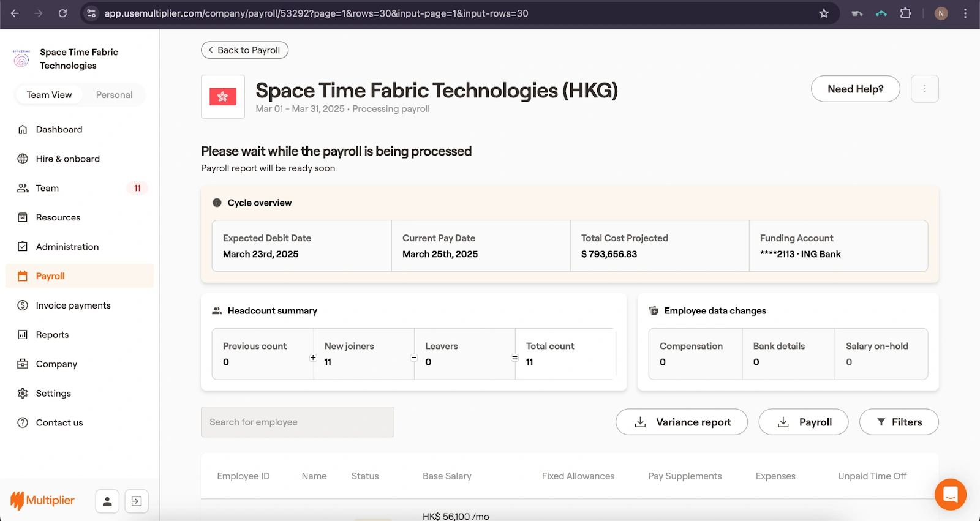Download the Payroll file
This screenshot has width=980, height=521.
[x=803, y=422]
